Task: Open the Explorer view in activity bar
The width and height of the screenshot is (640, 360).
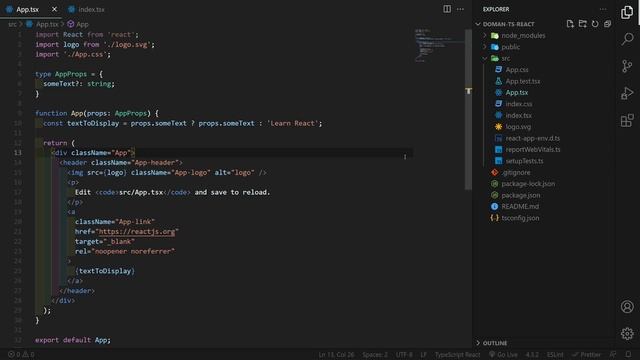Action: [627, 12]
